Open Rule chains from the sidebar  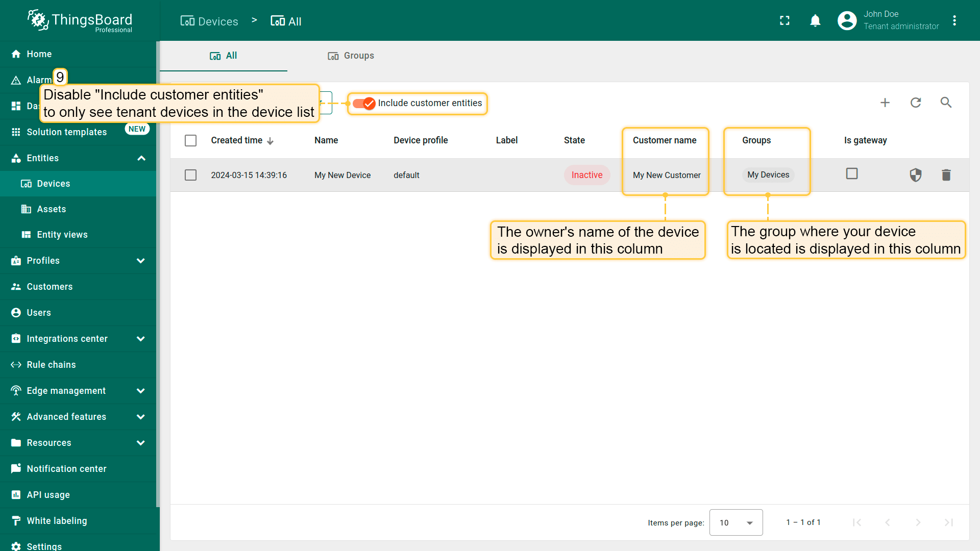tap(51, 364)
